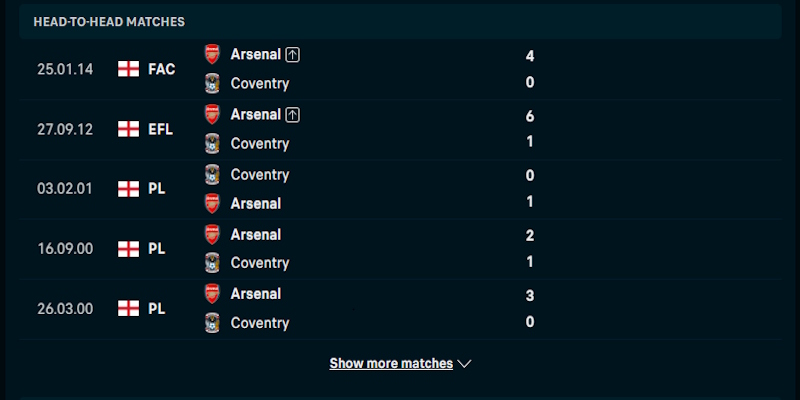This screenshot has height=400, width=800.
Task: Click the Head-to-Head Matches header
Action: point(109,21)
